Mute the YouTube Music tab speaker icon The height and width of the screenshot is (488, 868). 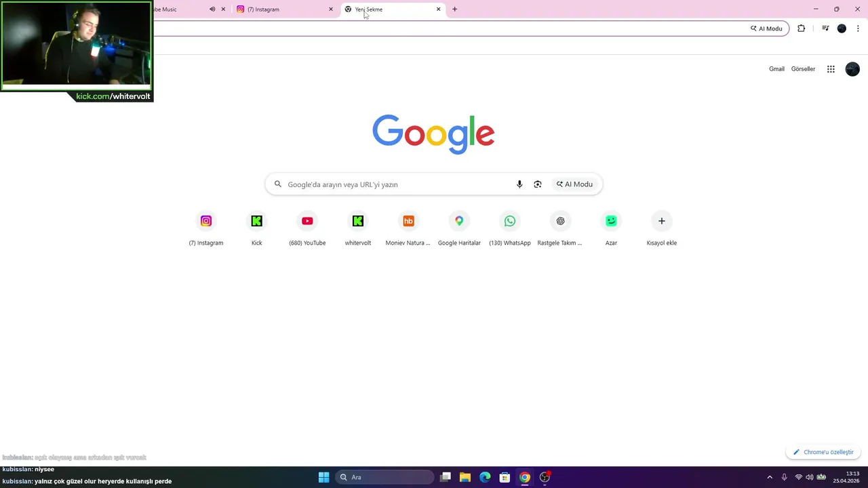tap(212, 9)
